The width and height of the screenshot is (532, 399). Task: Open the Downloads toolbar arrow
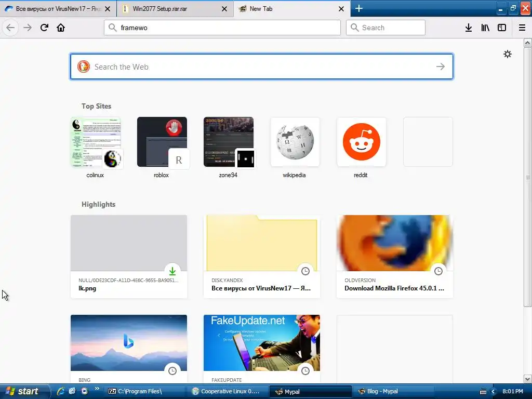point(468,28)
